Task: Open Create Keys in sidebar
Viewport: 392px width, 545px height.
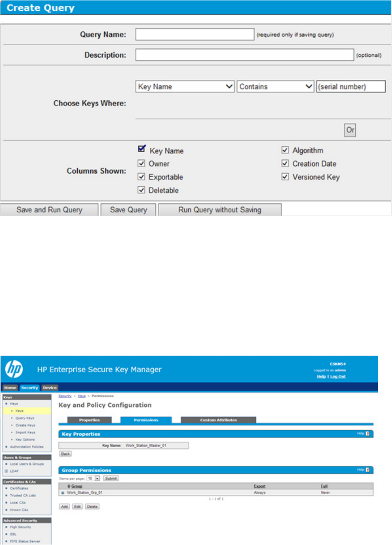Action: pos(25,425)
